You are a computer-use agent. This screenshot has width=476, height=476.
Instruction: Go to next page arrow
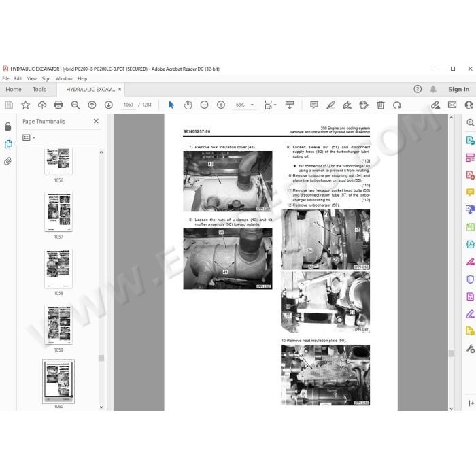click(108, 105)
